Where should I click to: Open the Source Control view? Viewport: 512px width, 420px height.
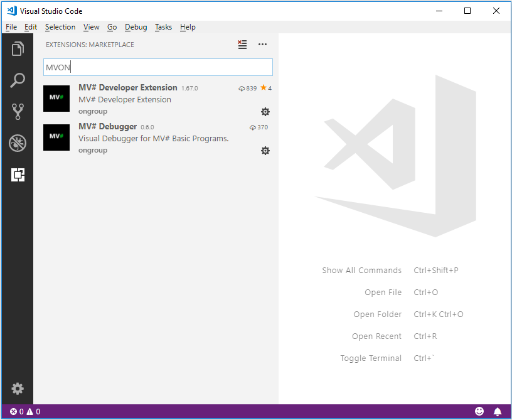pos(18,112)
